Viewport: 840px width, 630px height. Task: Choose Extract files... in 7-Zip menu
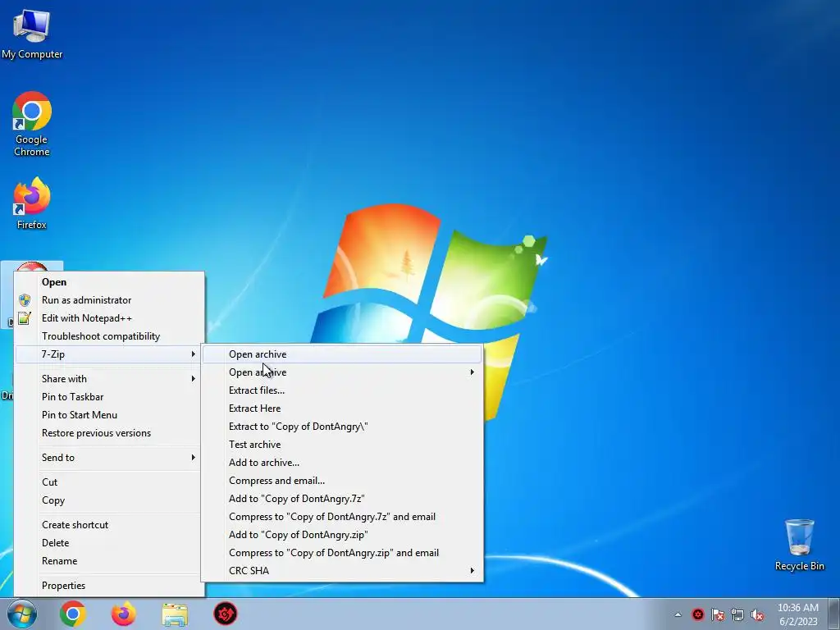[342, 390]
